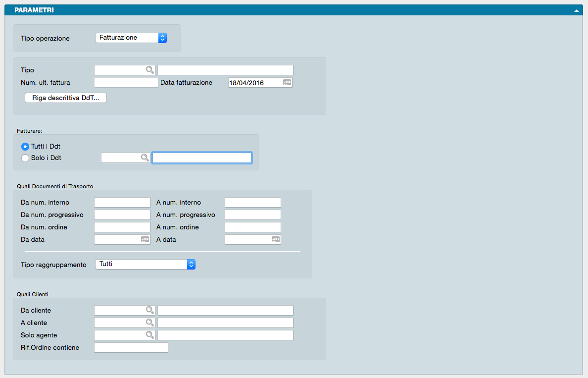Open calendar picker for Data fatturazione
Viewport: 588px width, 378px height.
click(x=287, y=83)
